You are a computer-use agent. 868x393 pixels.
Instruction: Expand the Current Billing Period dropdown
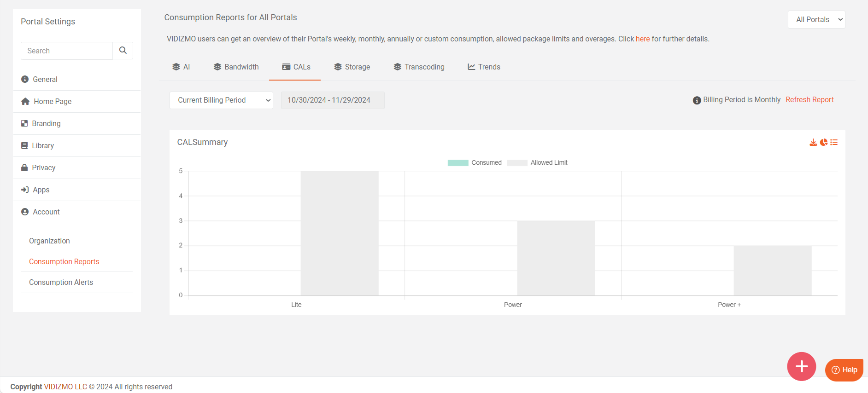pyautogui.click(x=221, y=100)
